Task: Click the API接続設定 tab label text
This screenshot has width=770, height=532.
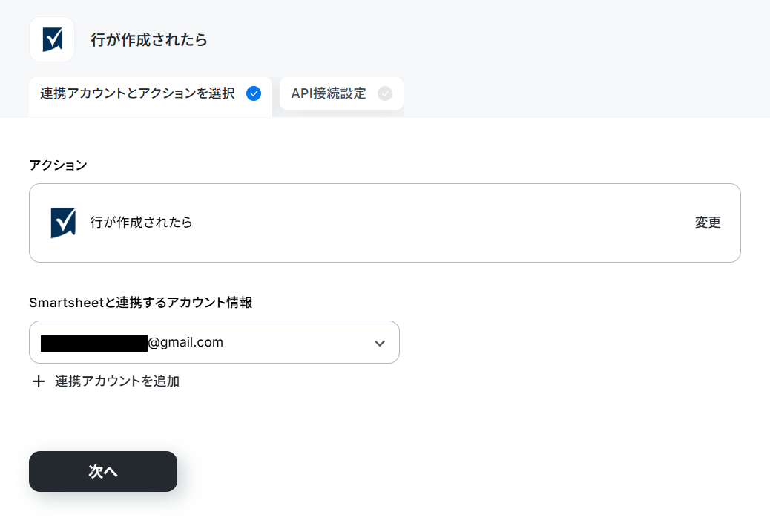Action: coord(329,93)
